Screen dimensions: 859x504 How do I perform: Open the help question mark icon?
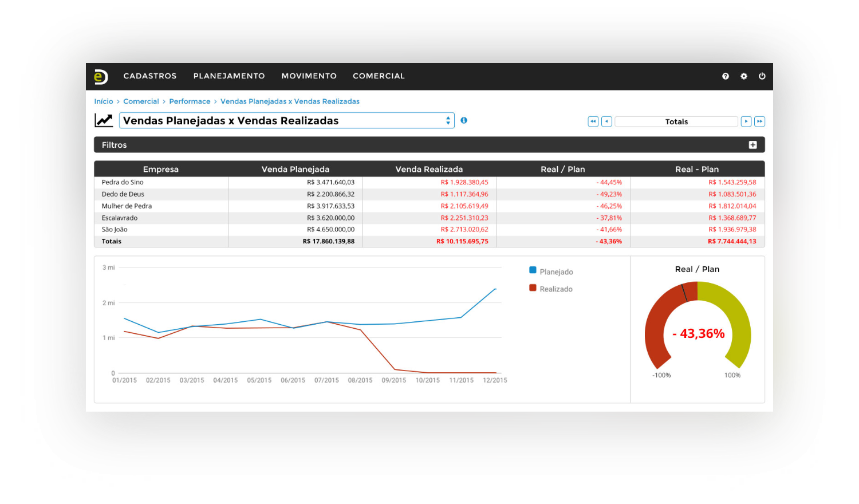pyautogui.click(x=726, y=76)
